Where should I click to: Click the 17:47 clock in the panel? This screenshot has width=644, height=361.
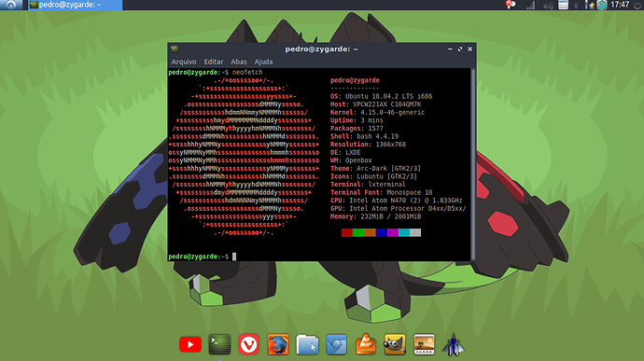620,5
